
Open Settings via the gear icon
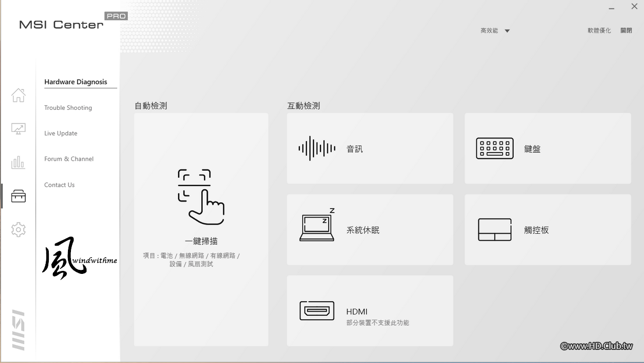point(18,230)
